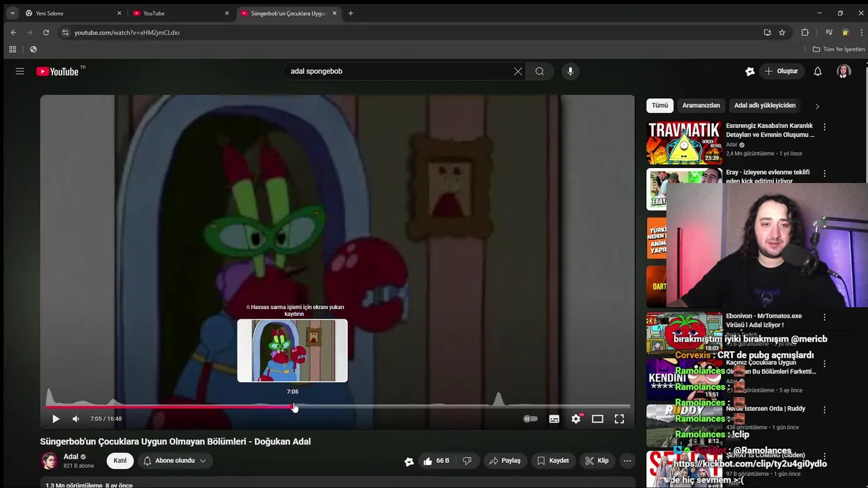Go back with the browser back arrow
Viewport: 868px width, 488px height.
pyautogui.click(x=13, y=33)
